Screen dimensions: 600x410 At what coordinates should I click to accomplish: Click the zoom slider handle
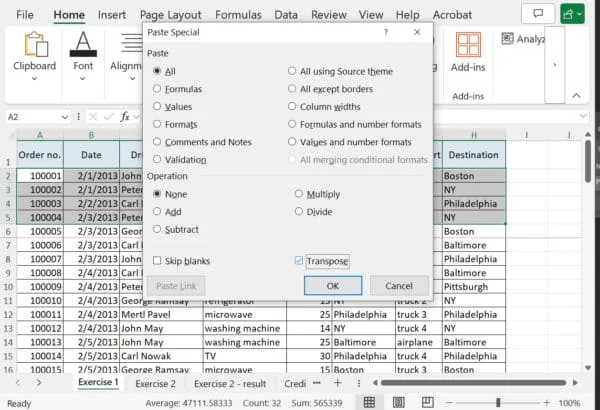[498, 403]
